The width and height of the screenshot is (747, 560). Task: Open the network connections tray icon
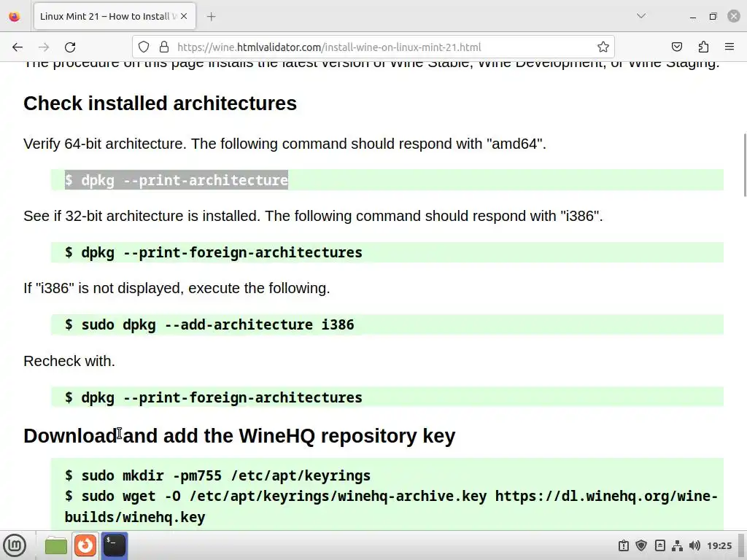click(677, 545)
